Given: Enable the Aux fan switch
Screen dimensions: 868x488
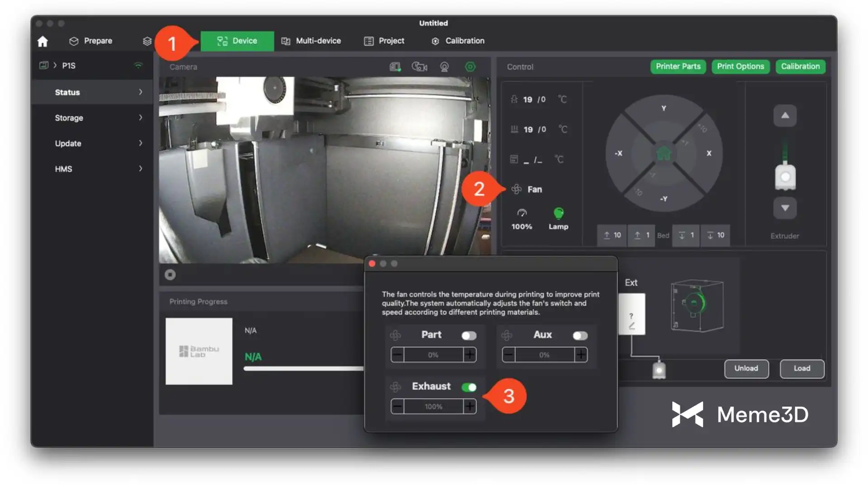Looking at the screenshot, I should point(580,335).
